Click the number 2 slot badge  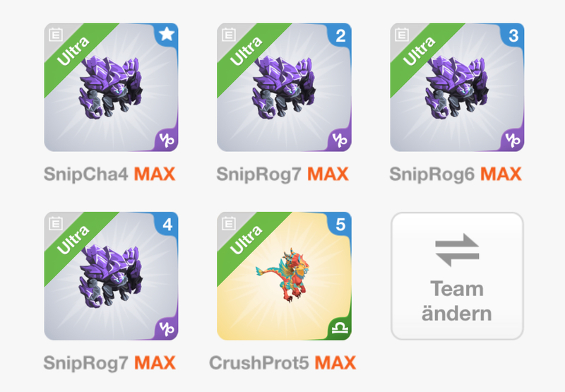point(340,35)
